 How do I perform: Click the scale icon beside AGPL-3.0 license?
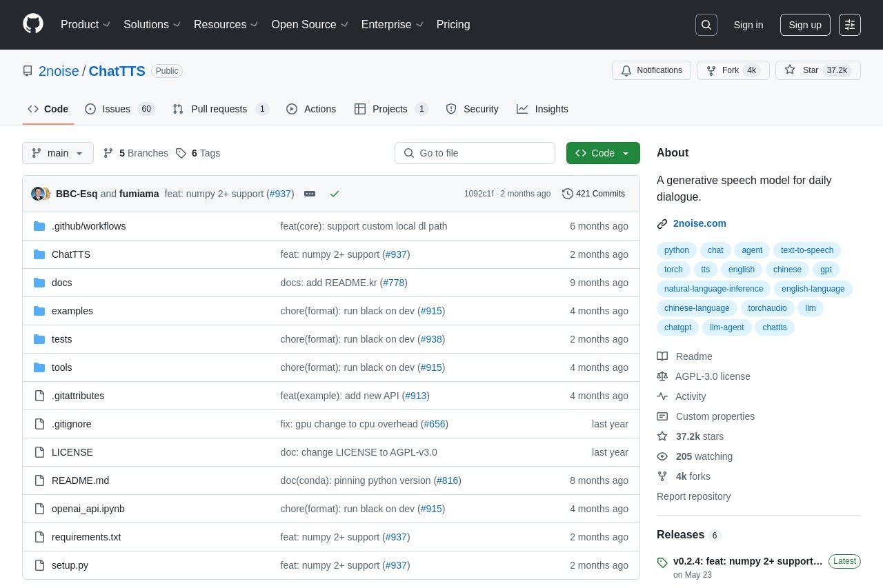(662, 376)
